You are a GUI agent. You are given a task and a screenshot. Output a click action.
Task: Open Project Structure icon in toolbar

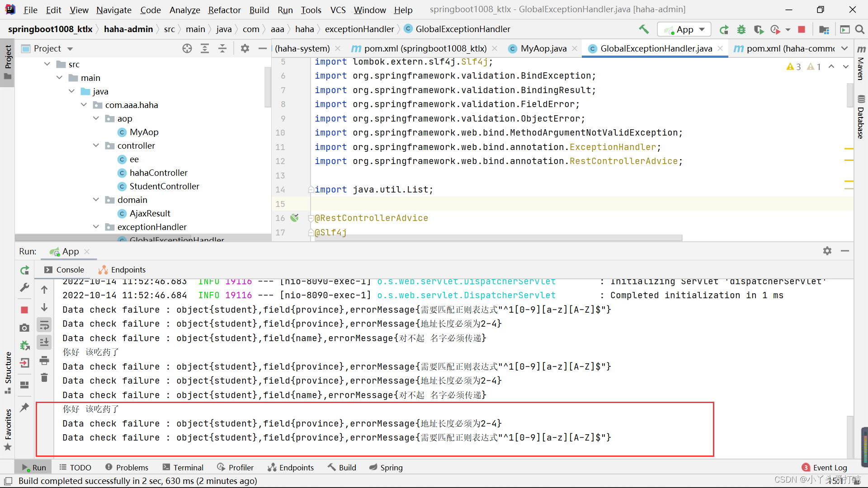824,29
